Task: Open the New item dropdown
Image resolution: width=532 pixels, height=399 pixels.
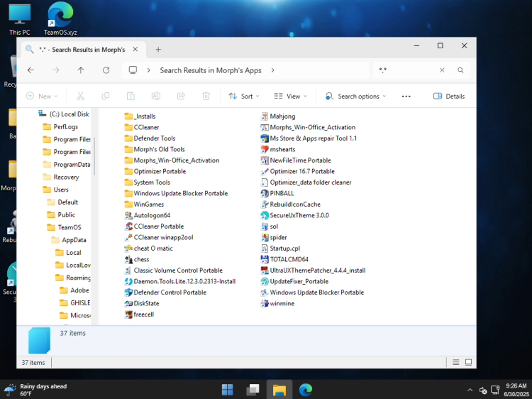Action: [42, 96]
